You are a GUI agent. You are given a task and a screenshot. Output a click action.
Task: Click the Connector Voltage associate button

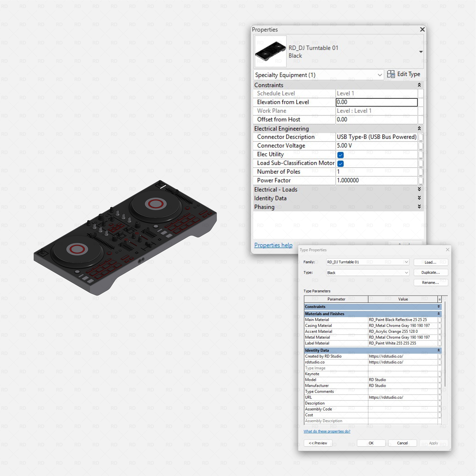[x=421, y=146]
